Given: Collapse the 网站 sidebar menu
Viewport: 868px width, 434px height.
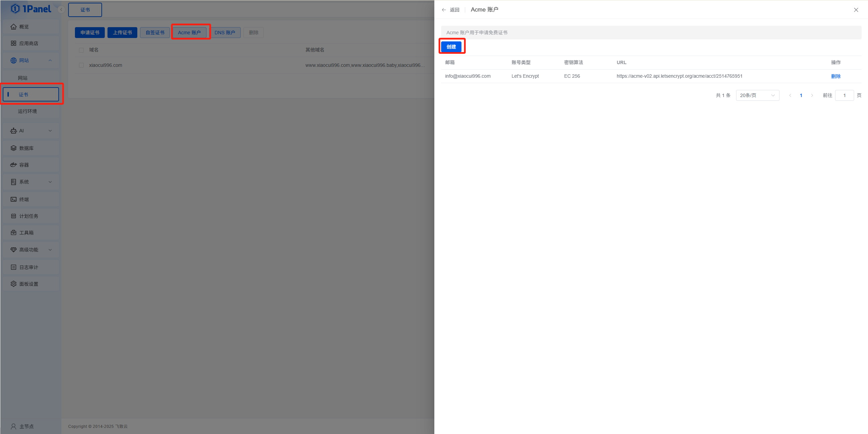Looking at the screenshot, I should click(50, 60).
